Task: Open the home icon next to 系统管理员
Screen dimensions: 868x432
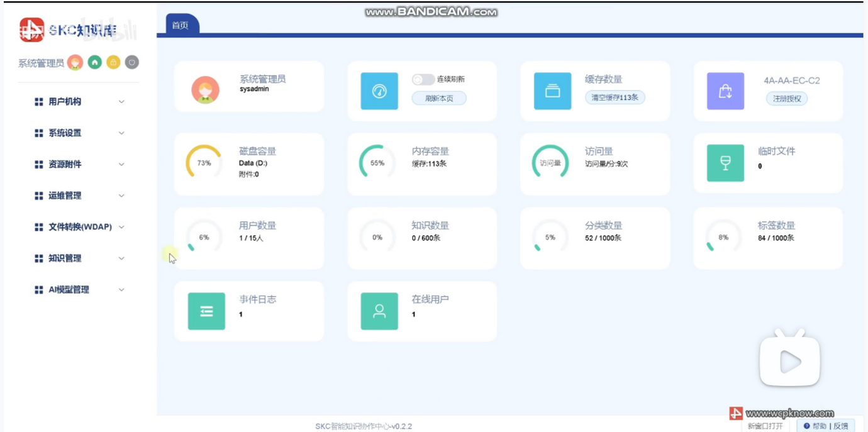Action: tap(94, 62)
